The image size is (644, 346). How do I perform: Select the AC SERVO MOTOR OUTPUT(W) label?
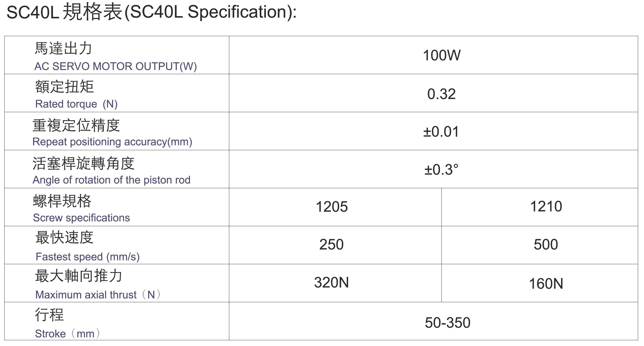(115, 66)
